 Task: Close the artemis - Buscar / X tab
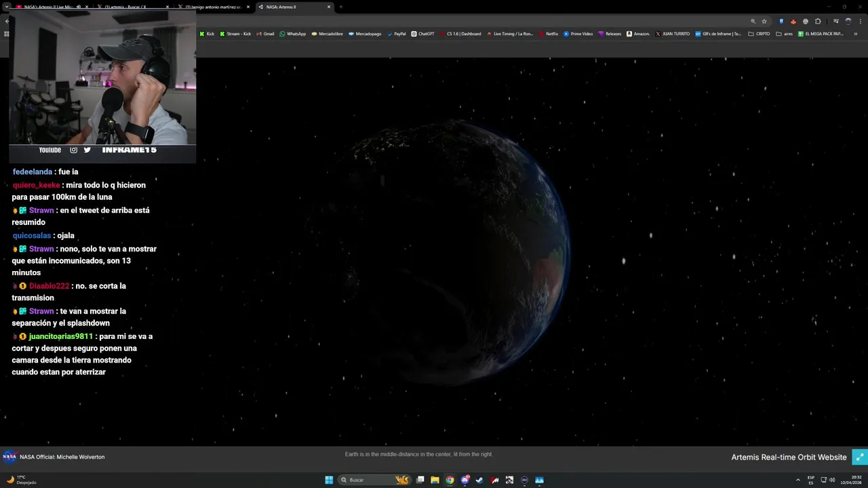coord(167,7)
